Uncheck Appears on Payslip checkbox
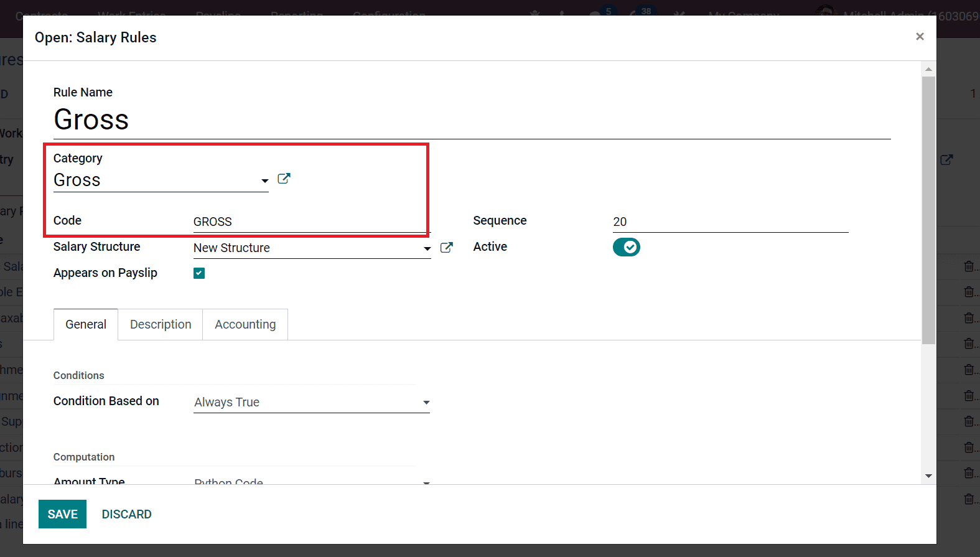This screenshot has width=980, height=557. click(x=199, y=273)
